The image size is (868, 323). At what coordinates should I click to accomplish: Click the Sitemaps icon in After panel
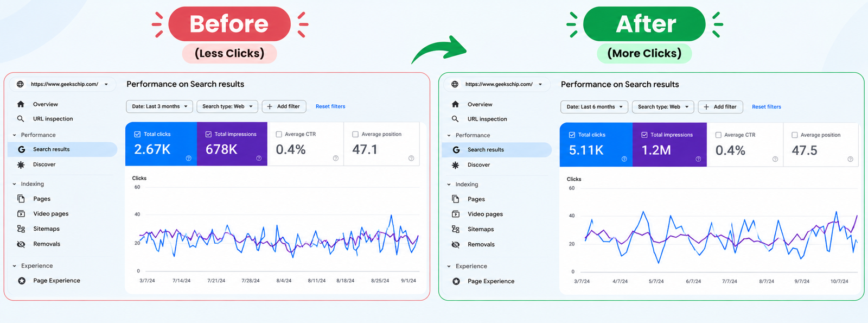[456, 230]
